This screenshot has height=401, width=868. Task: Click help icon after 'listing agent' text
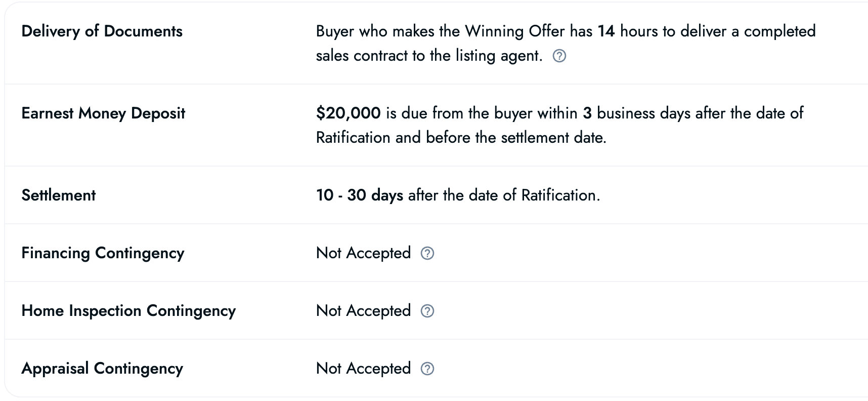(559, 56)
